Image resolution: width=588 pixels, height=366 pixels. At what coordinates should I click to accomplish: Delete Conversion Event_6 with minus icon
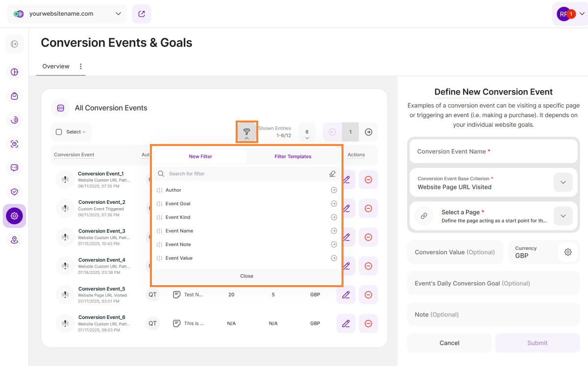tap(368, 323)
